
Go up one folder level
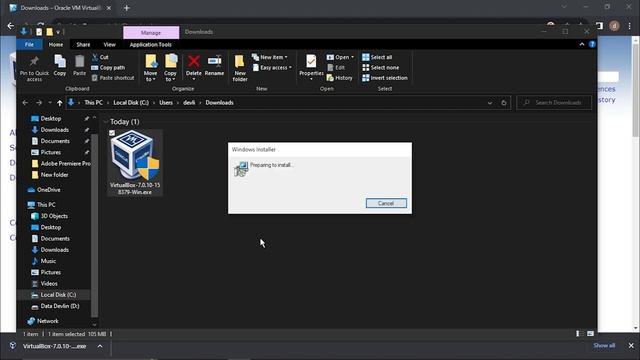60,103
